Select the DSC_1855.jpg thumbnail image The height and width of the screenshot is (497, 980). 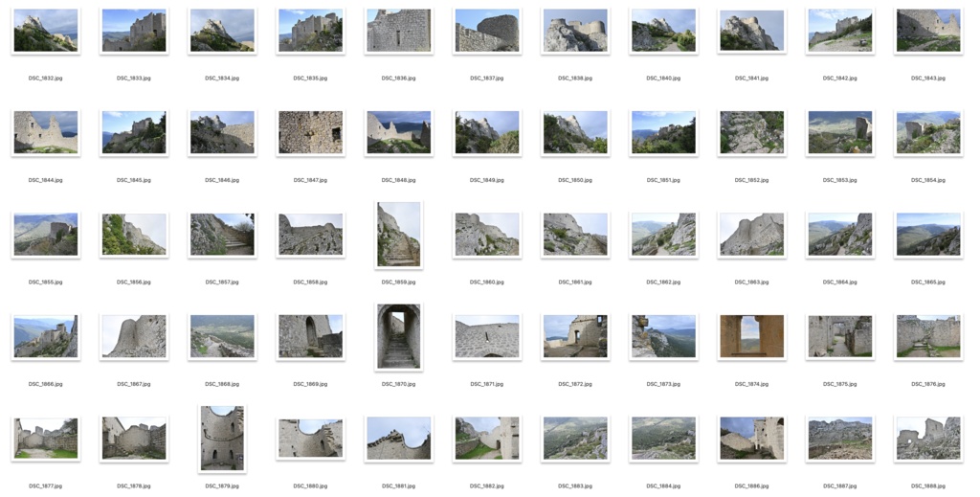46,235
